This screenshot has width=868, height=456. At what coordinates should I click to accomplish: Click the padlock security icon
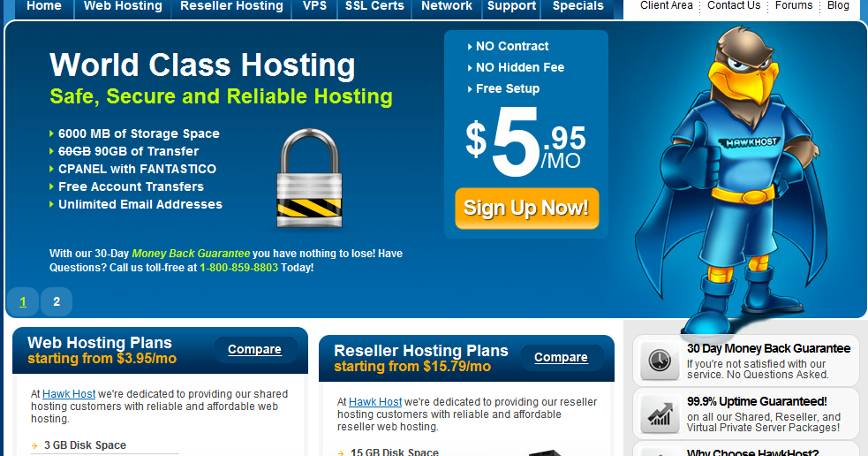[x=309, y=179]
